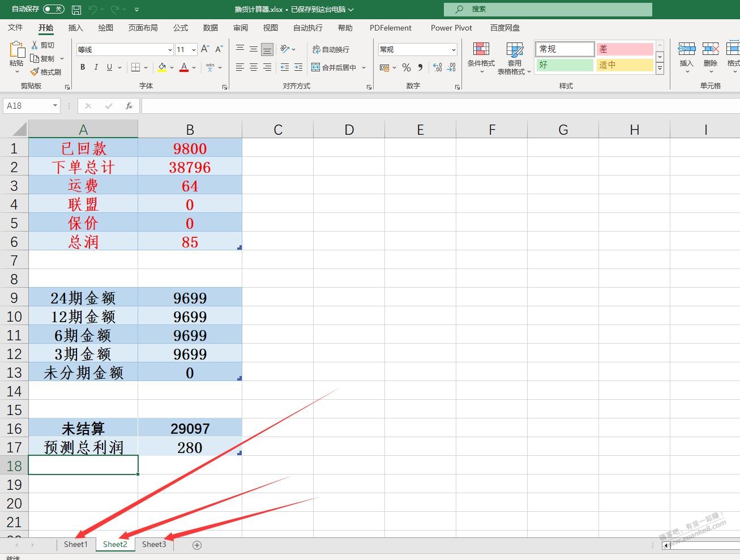Click the Conditional Formatting icon
Viewport: 740px width, 560px height.
481,50
